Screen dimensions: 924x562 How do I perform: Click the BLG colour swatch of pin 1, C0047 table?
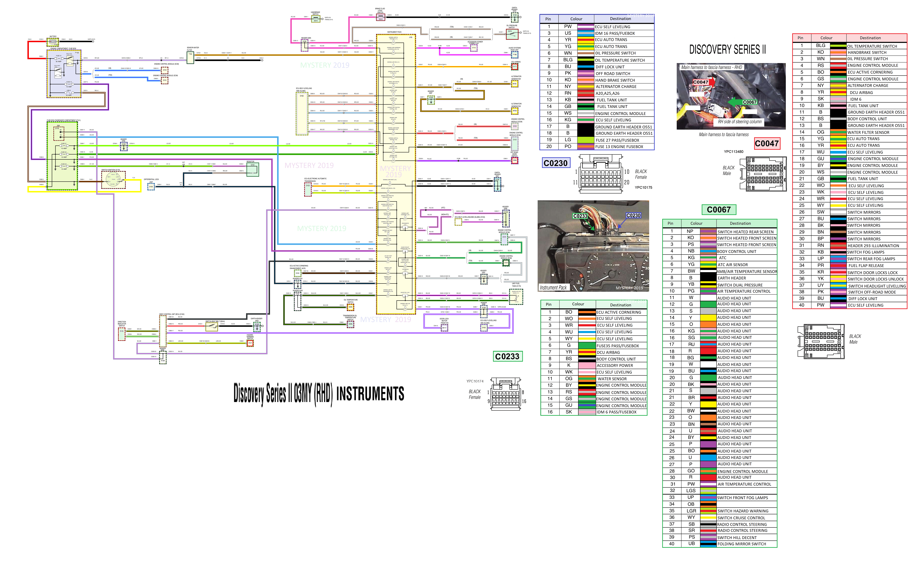click(838, 46)
